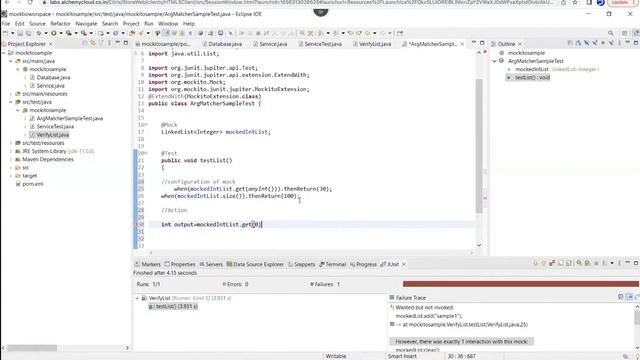Select ArgMatcherSampleTest.java in Project Explorer
Image resolution: width=640 pixels, height=360 pixels.
pyautogui.click(x=69, y=118)
